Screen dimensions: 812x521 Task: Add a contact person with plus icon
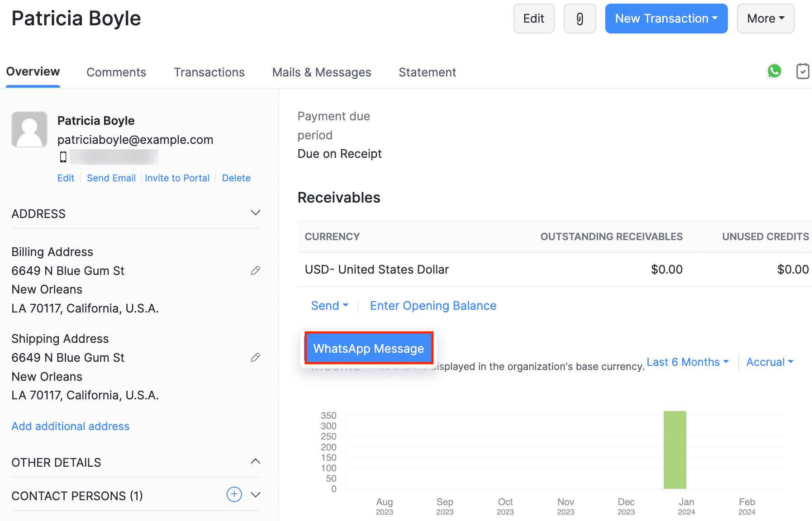pyautogui.click(x=234, y=494)
